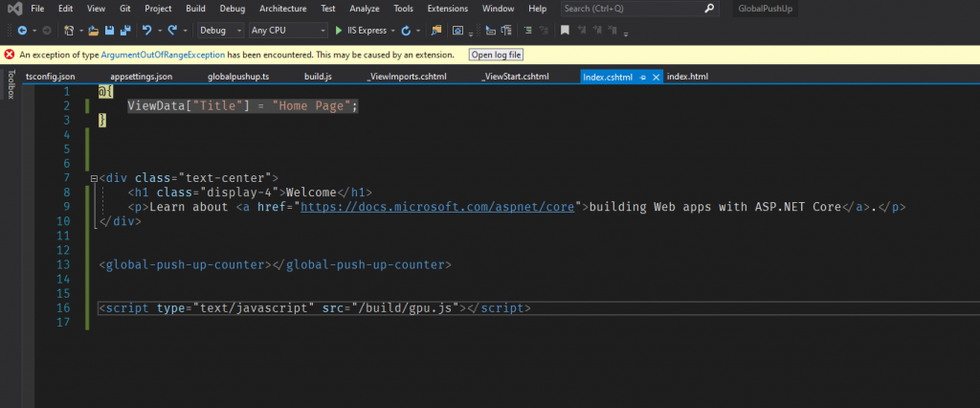980x408 pixels.
Task: Click the New Project icon
Action: 69,30
